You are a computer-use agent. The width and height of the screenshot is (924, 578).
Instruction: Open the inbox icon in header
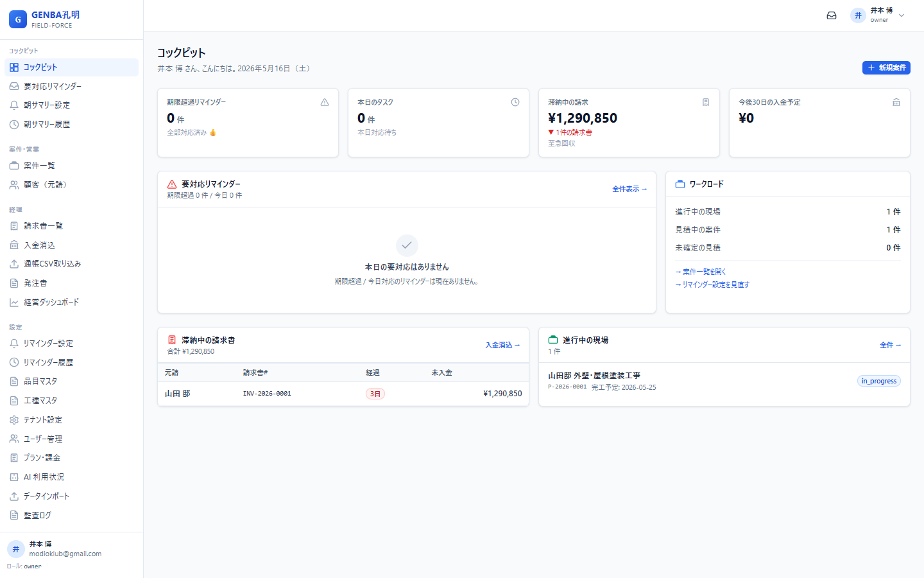[x=832, y=15]
